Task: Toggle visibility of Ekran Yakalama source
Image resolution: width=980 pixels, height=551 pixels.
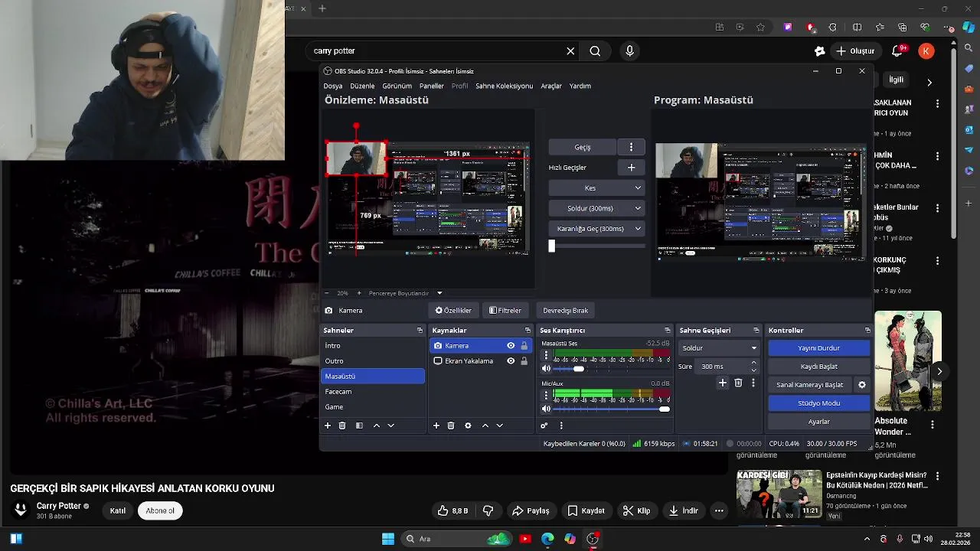Action: tap(511, 361)
